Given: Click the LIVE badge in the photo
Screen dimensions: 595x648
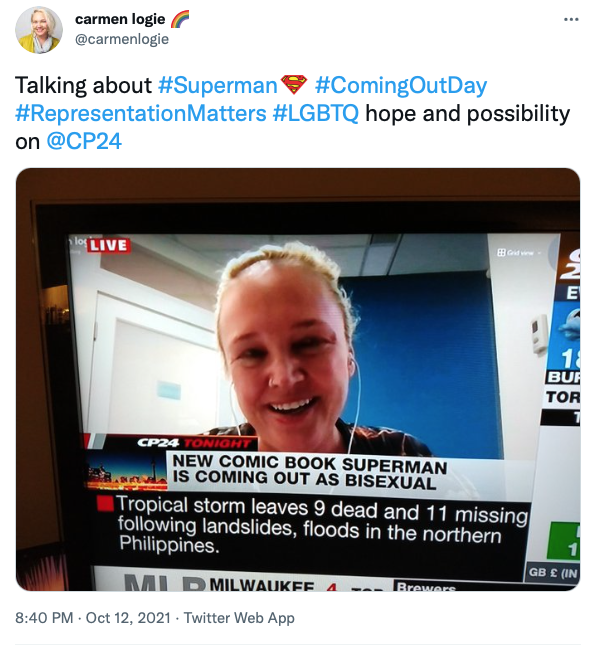Looking at the screenshot, I should 108,245.
